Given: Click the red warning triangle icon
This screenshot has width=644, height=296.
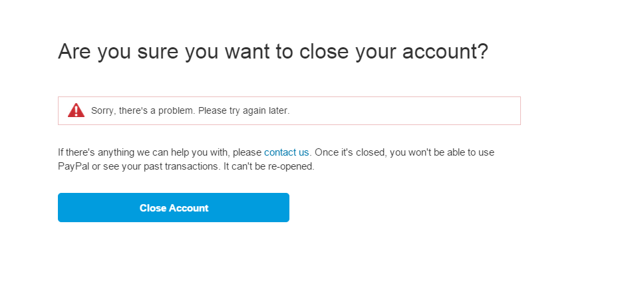Looking at the screenshot, I should click(x=77, y=110).
